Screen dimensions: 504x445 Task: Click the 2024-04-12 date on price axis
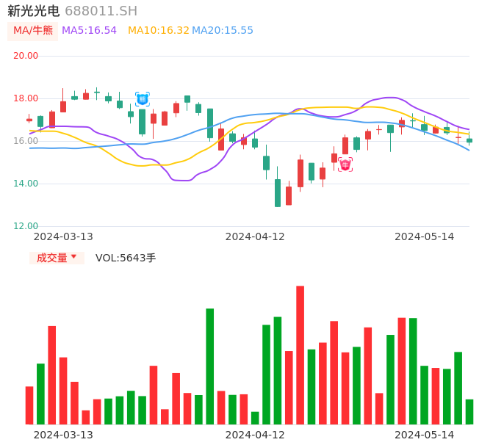pyautogui.click(x=255, y=236)
